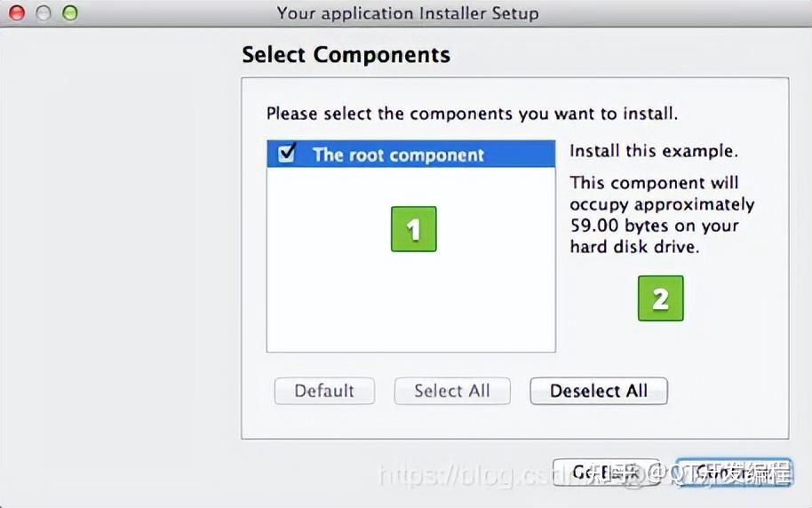Viewport: 812px width, 508px height.
Task: Close the installer with the red button
Action: tap(16, 13)
